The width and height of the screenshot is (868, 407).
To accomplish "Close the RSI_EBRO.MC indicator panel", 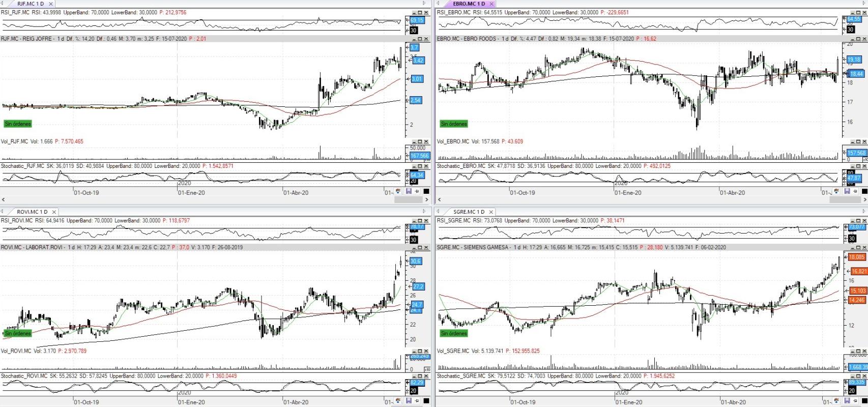I will pyautogui.click(x=864, y=13).
